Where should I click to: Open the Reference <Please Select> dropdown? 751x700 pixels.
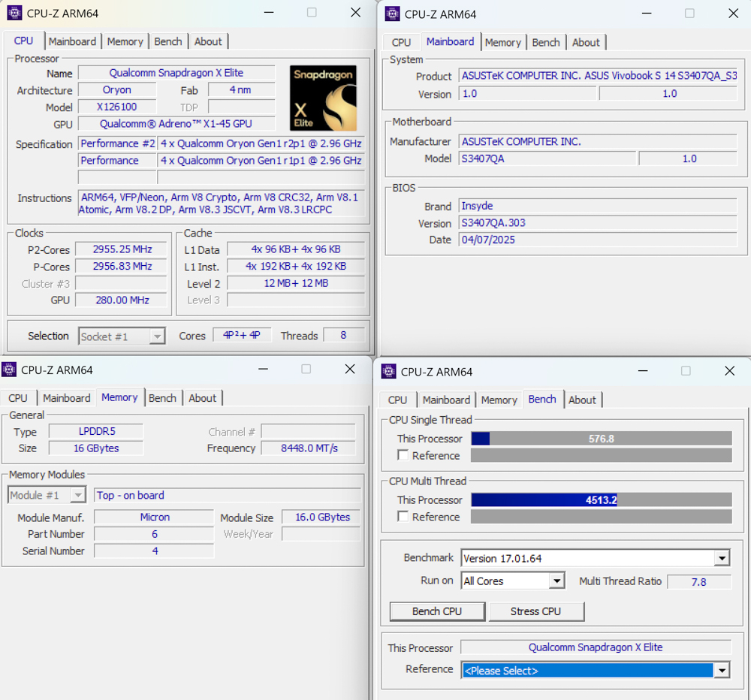[x=596, y=670]
